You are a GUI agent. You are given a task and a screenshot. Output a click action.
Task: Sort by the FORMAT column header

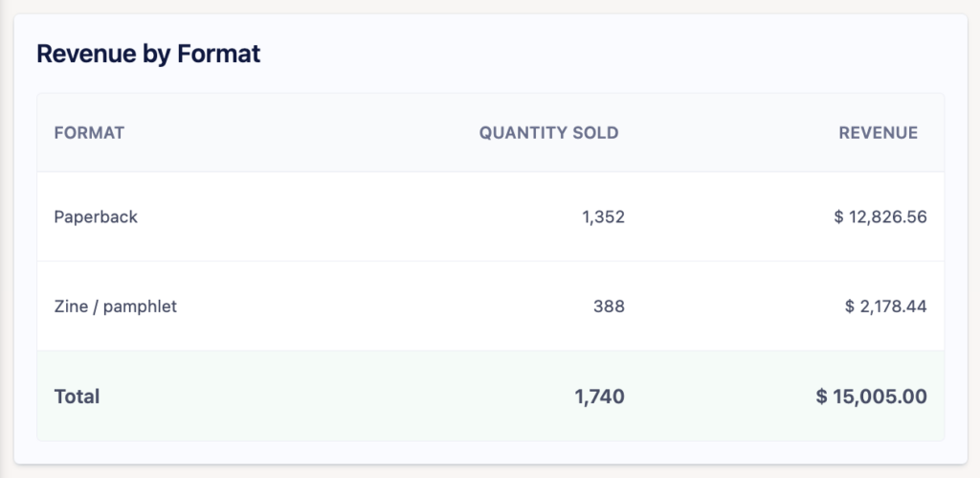(89, 133)
